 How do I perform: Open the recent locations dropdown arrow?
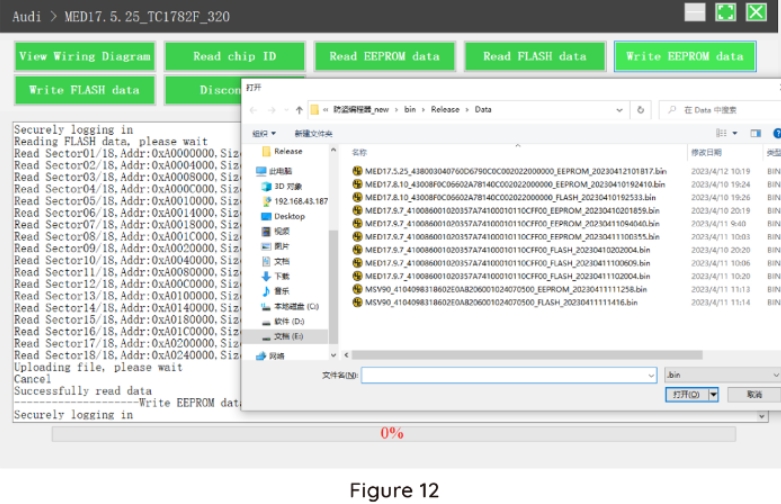click(286, 110)
